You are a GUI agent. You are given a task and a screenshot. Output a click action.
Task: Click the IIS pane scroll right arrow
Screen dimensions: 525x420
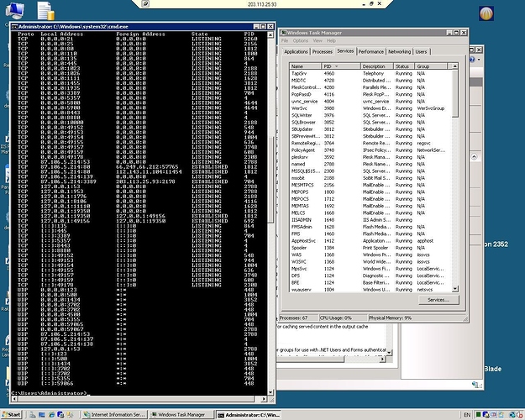[x=382, y=359]
